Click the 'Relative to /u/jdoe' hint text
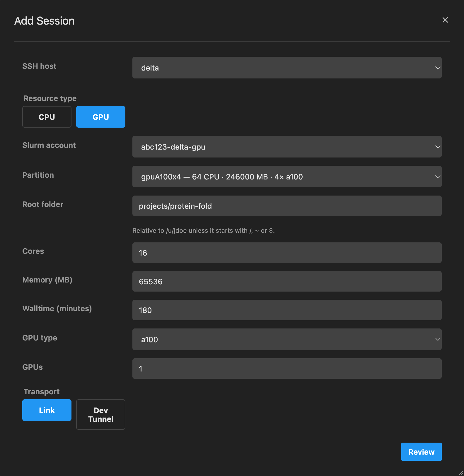Image resolution: width=464 pixels, height=476 pixels. pos(203,231)
